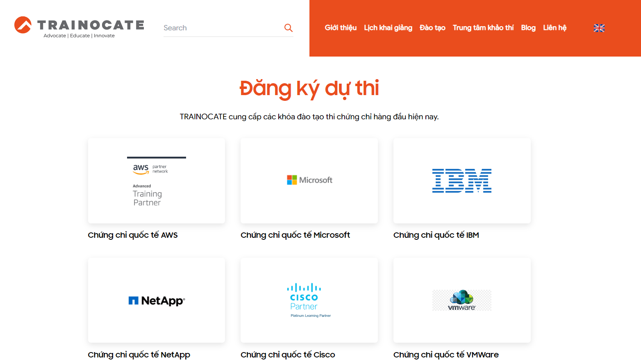
Task: Open the Liên hệ contact page
Action: click(x=555, y=28)
